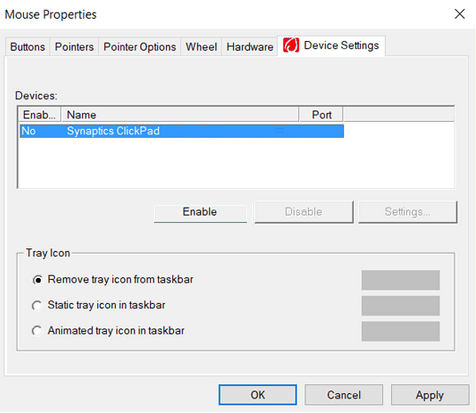The width and height of the screenshot is (476, 413).
Task: Click the Name column header
Action: tap(180, 115)
